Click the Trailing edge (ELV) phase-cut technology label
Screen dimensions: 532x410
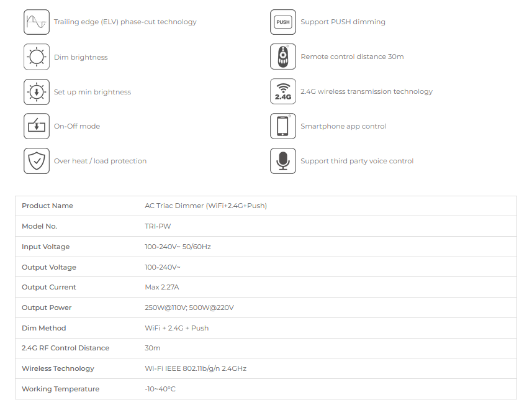point(125,22)
